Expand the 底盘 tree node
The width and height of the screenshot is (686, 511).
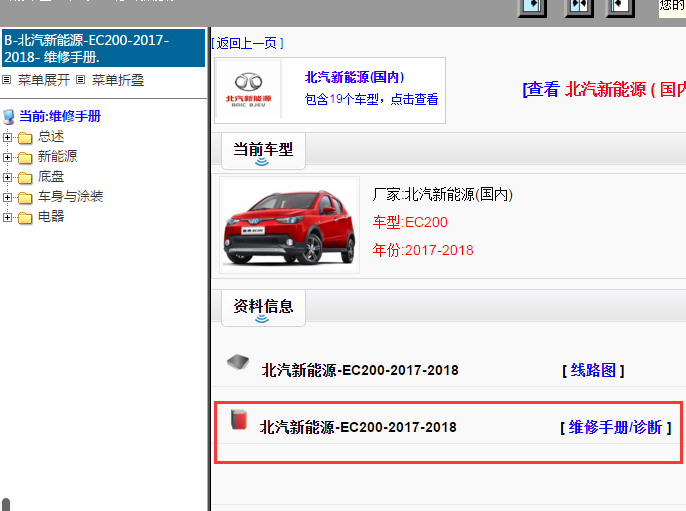click(7, 177)
